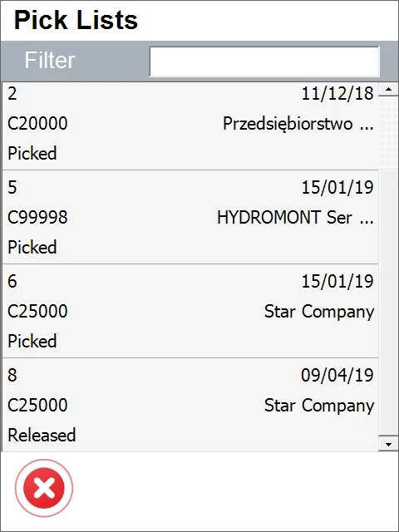399x532 pixels.
Task: Click the C20000 customer code
Action: click(37, 123)
